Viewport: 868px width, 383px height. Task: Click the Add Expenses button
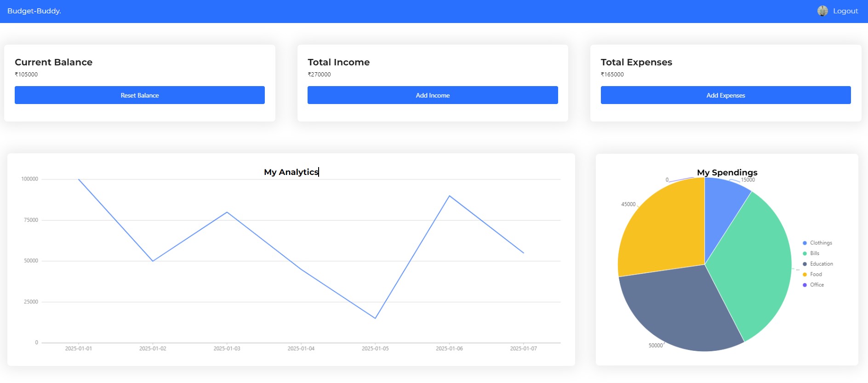(x=725, y=95)
